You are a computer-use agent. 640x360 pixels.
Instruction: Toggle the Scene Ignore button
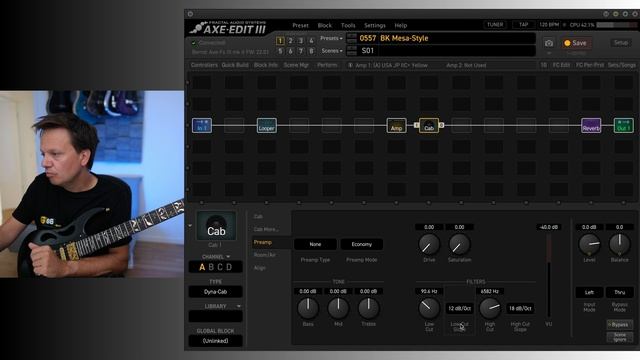pos(620,337)
